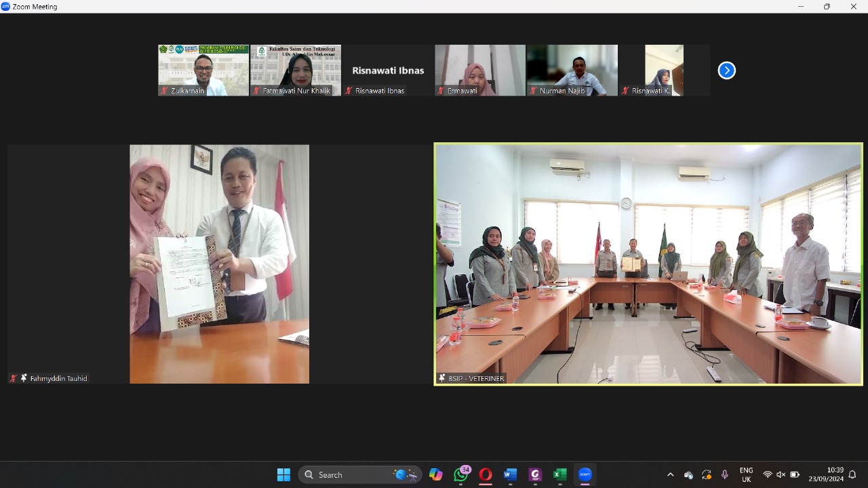Click the Copilot icon on the taskbar
The image size is (868, 488).
[436, 474]
